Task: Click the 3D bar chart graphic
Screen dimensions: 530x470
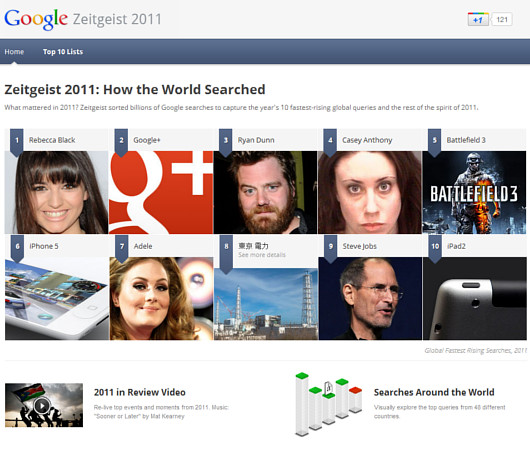Action: pos(329,404)
